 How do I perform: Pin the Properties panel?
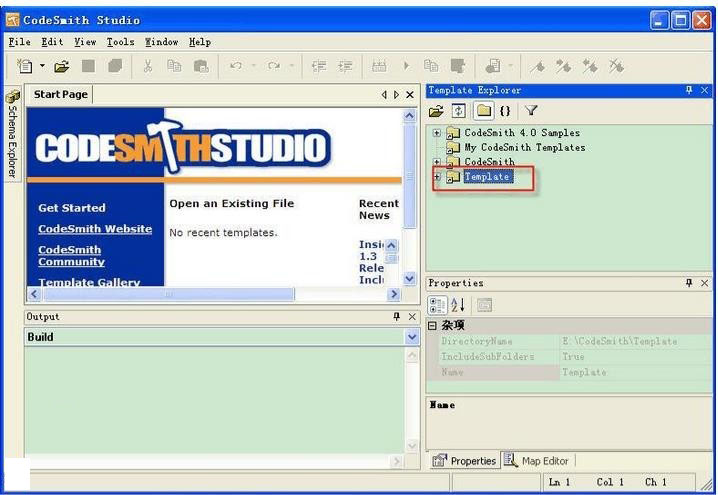[x=689, y=283]
